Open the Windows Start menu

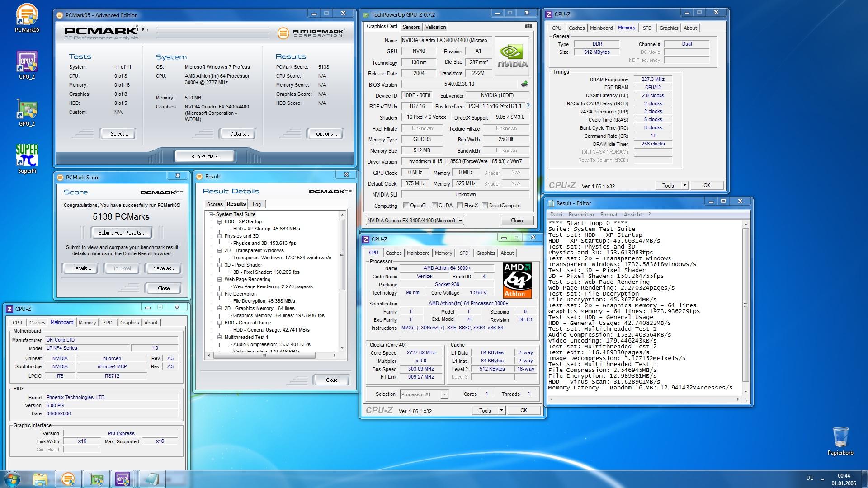[12, 479]
